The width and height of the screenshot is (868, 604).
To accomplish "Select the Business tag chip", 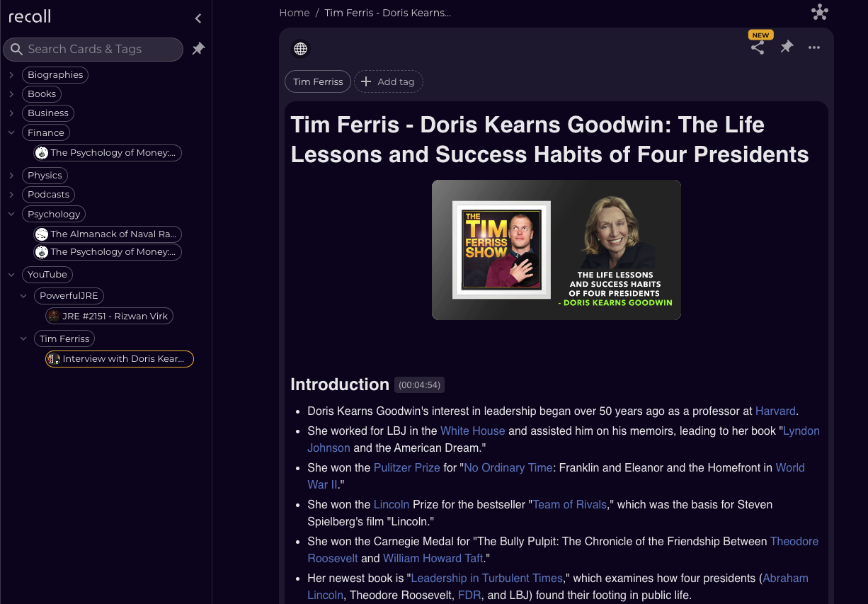I will 48,113.
